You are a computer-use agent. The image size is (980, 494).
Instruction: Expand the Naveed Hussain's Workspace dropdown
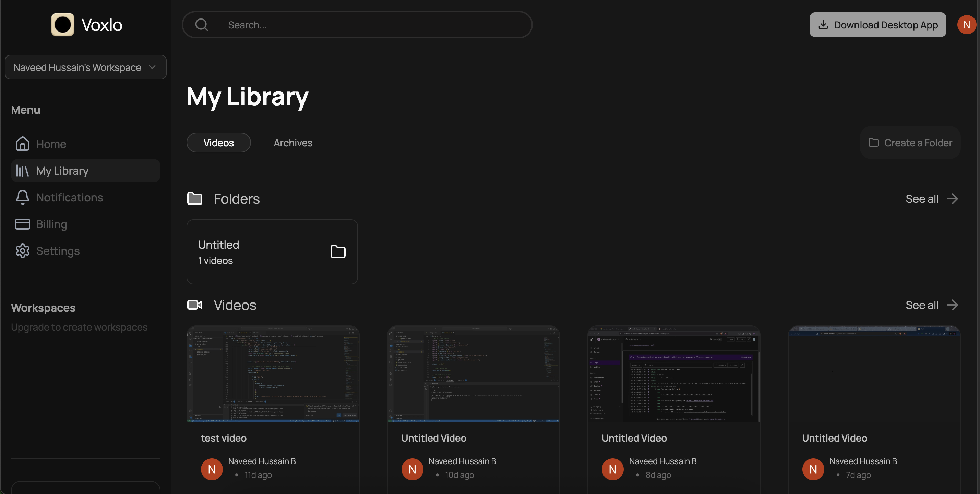point(86,67)
